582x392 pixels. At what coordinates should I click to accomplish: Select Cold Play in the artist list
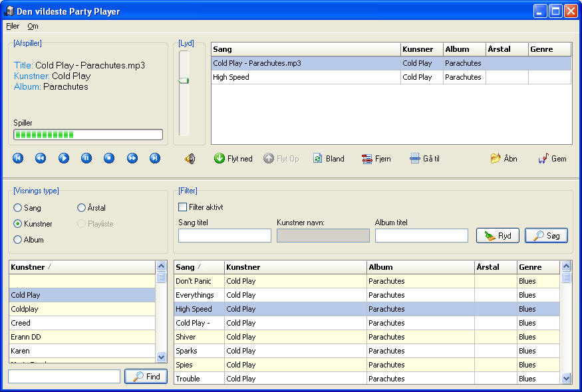(x=82, y=295)
